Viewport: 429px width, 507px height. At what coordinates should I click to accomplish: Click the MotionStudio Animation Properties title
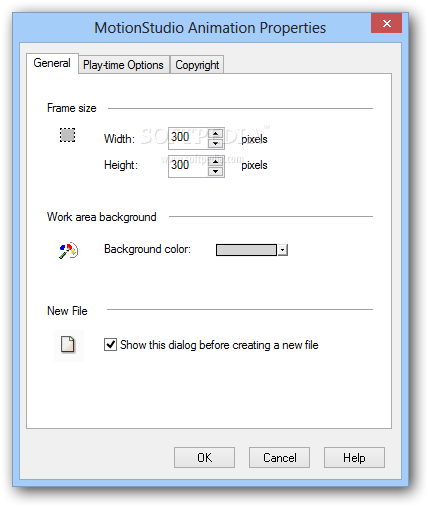pos(210,28)
